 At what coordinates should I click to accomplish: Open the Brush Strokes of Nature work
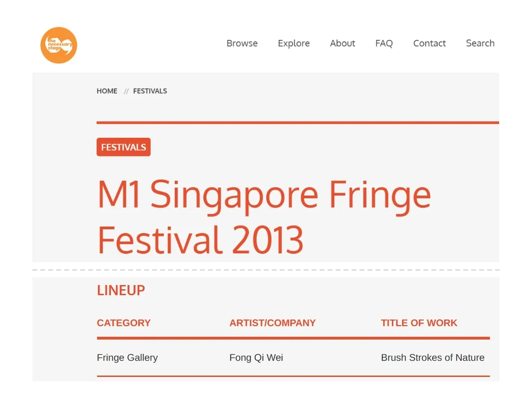433,357
